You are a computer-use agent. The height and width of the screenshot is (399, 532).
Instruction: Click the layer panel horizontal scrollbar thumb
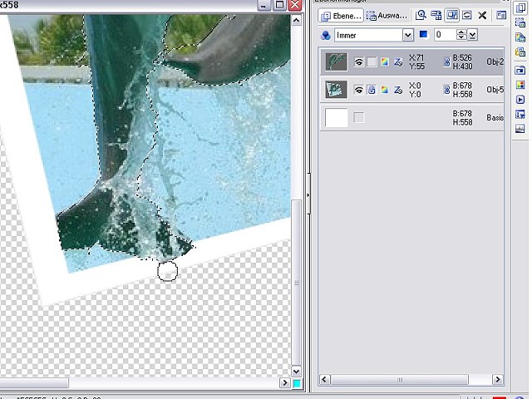coord(400,379)
